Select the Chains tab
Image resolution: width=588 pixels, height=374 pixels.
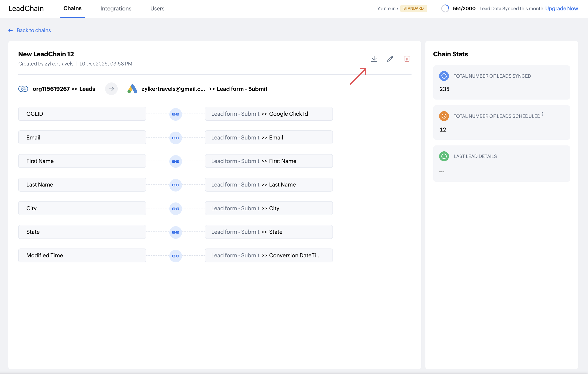click(x=72, y=9)
